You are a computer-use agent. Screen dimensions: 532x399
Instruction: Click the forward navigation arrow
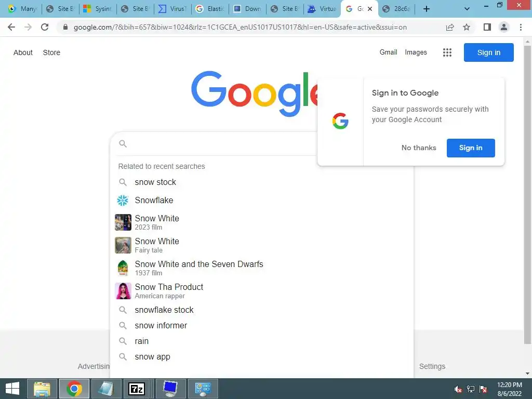(28, 27)
